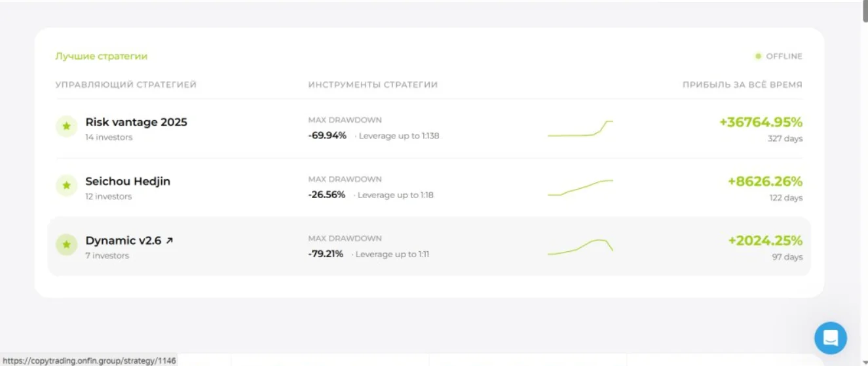The image size is (868, 366).
Task: Open the Seichou Hedjin strategy
Action: click(128, 181)
